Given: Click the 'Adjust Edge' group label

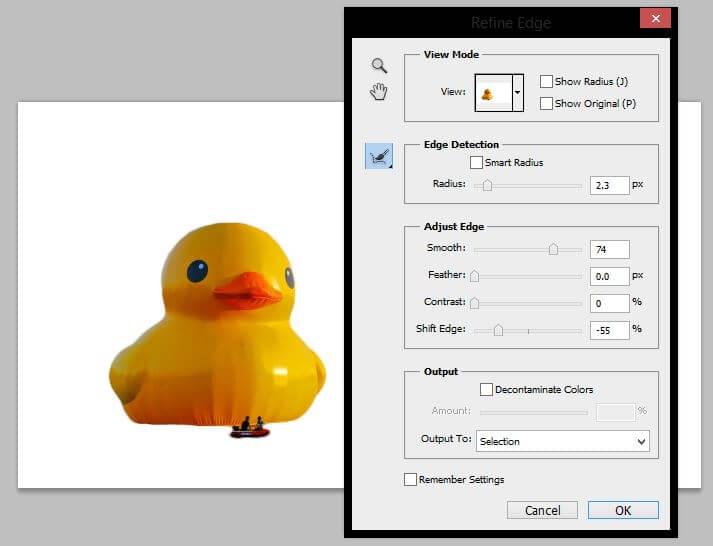Looking at the screenshot, I should click(x=454, y=226).
